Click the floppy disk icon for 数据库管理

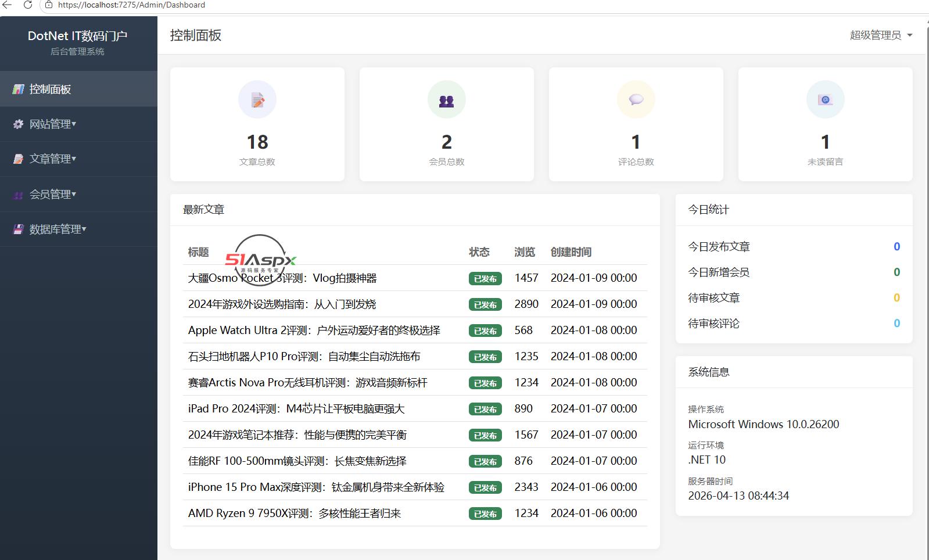click(x=19, y=229)
